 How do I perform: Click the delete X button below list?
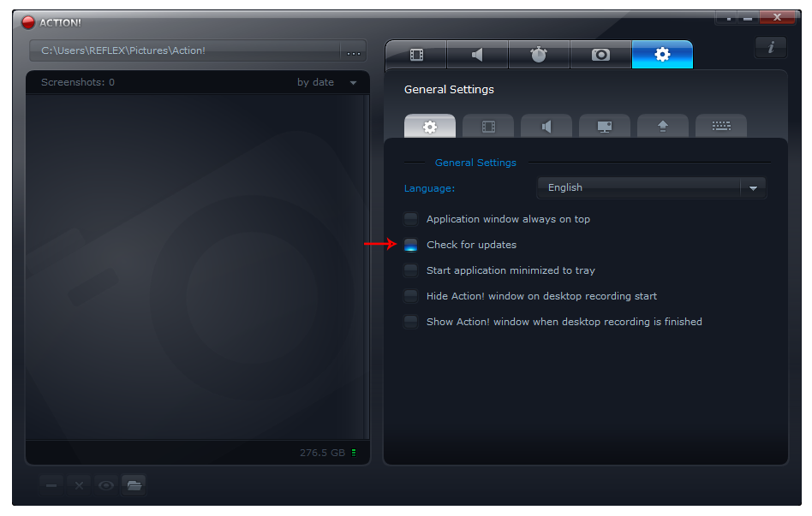[x=79, y=485]
